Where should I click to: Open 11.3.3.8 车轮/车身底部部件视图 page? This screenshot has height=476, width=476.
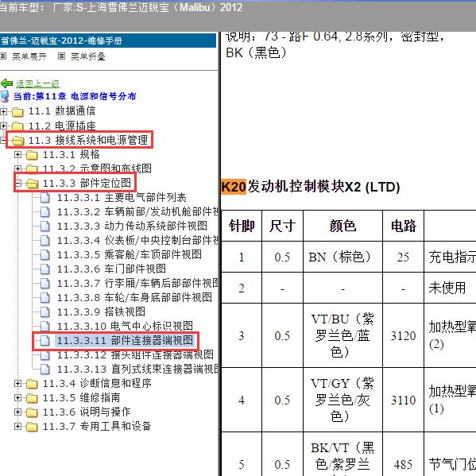tap(135, 297)
